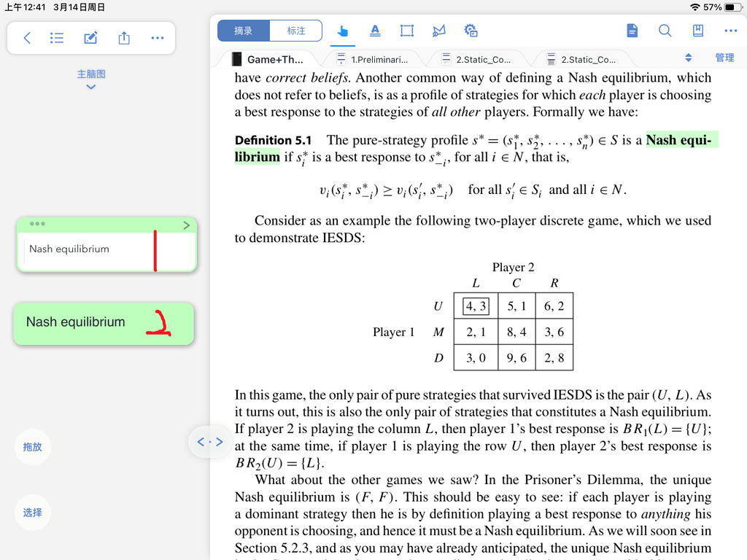
Task: Open the search magnifier icon
Action: click(x=665, y=31)
